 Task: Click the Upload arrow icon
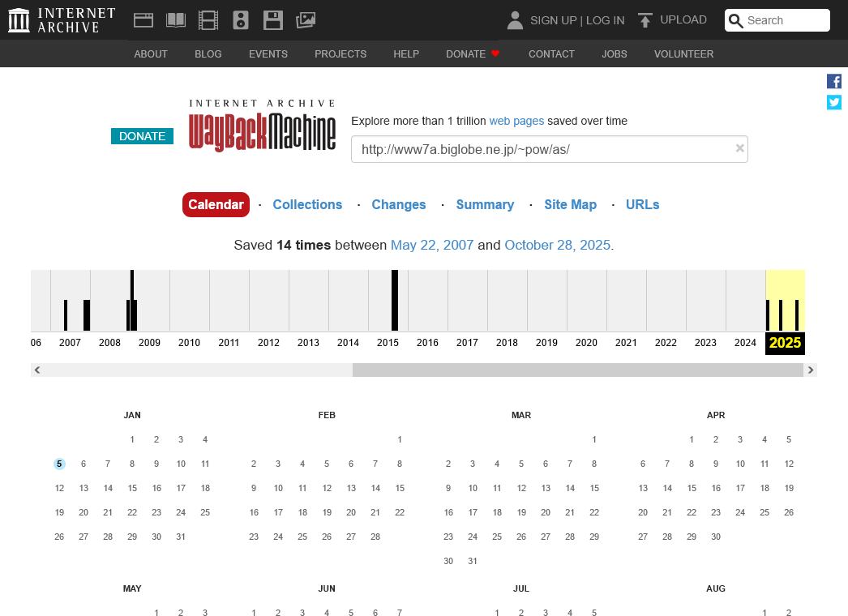pyautogui.click(x=645, y=20)
